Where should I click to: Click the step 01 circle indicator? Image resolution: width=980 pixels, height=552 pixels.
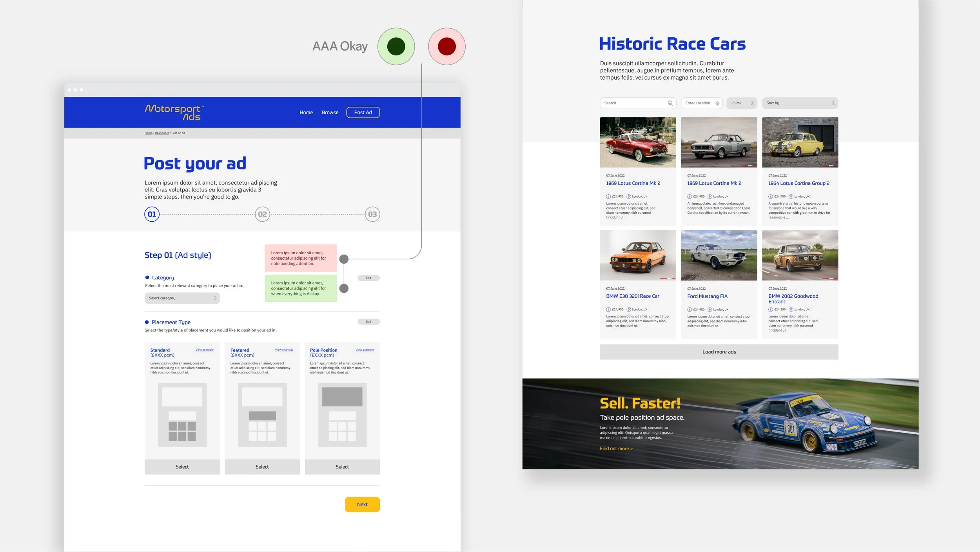coord(152,214)
